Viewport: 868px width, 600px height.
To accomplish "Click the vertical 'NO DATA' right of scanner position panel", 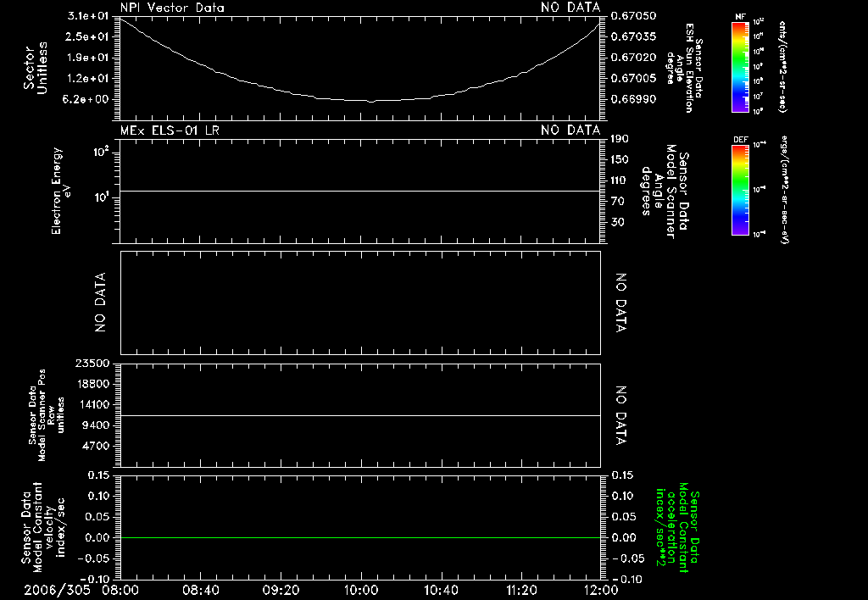I will click(x=621, y=416).
